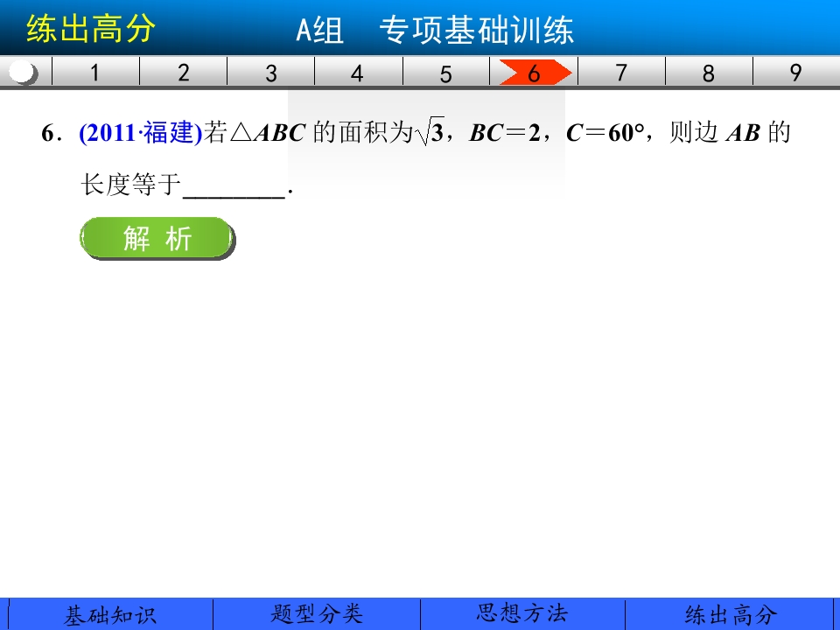
Task: Select the 练出高分 bottom navigation item
Action: pos(731,614)
